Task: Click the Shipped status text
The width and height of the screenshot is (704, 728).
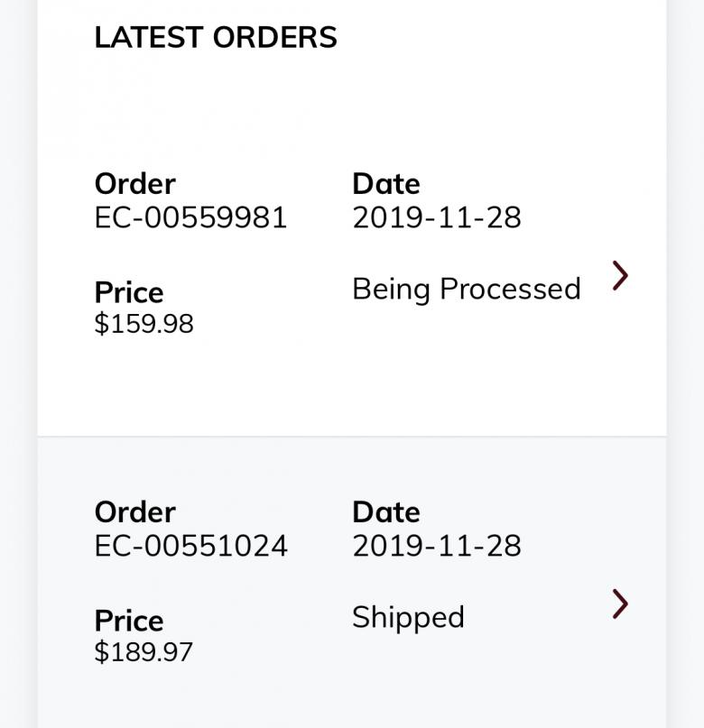Action: coord(408,617)
